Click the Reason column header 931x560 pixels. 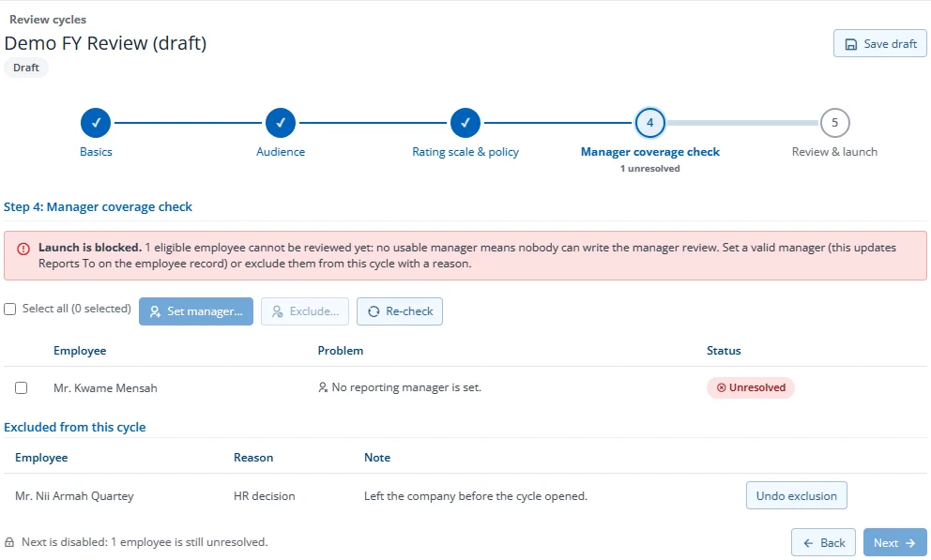[x=253, y=458]
